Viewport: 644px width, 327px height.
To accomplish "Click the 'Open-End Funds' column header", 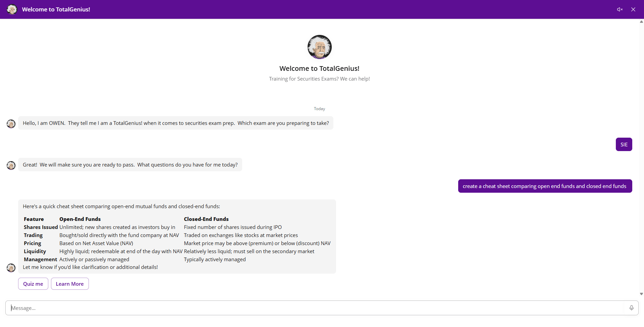I will point(80,219).
